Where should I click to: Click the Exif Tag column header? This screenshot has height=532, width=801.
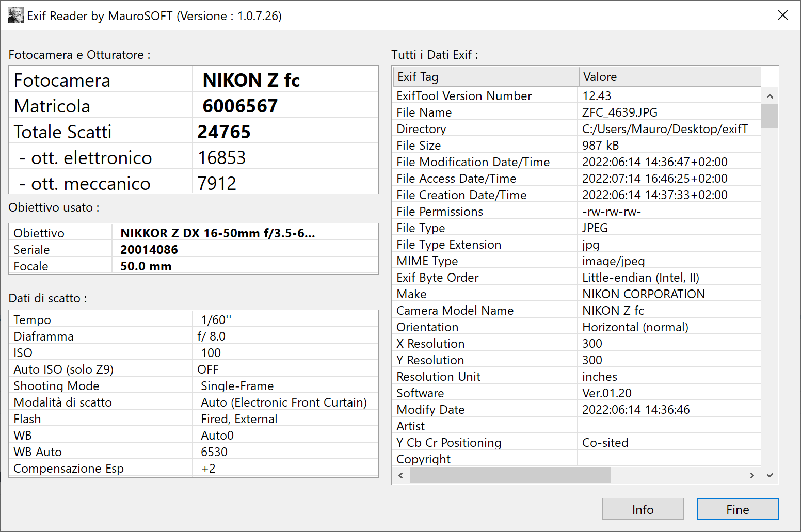pos(486,77)
